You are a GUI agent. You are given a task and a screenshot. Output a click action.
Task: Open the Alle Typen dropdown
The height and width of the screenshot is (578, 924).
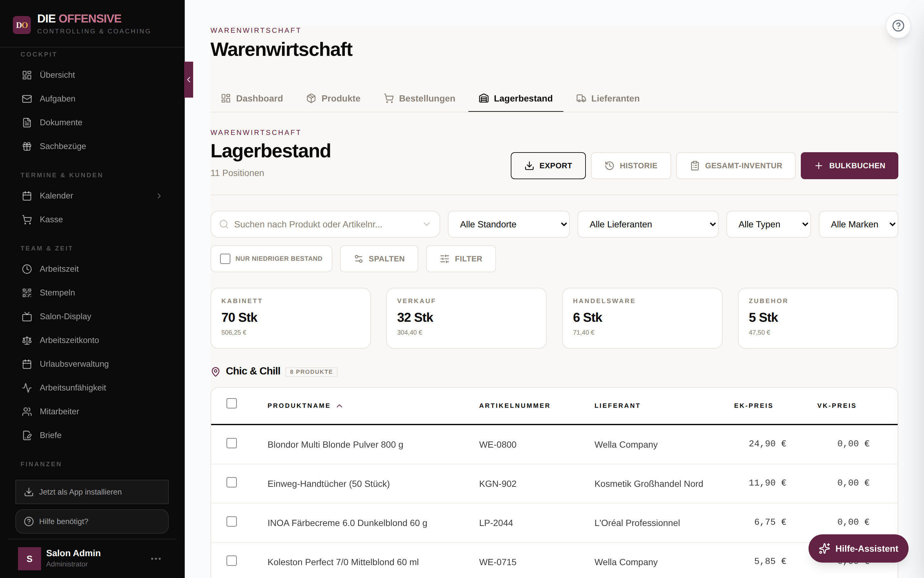point(768,224)
